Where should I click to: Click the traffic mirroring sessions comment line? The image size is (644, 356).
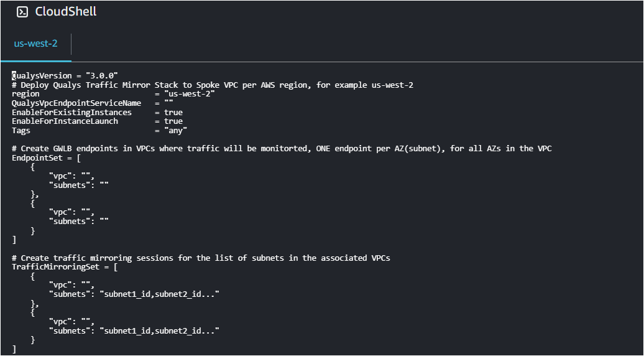pos(201,258)
